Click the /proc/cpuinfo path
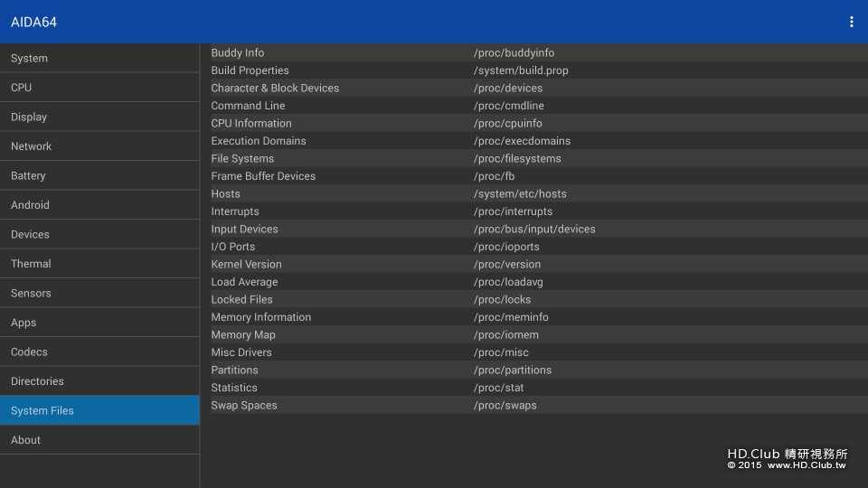 [507, 123]
